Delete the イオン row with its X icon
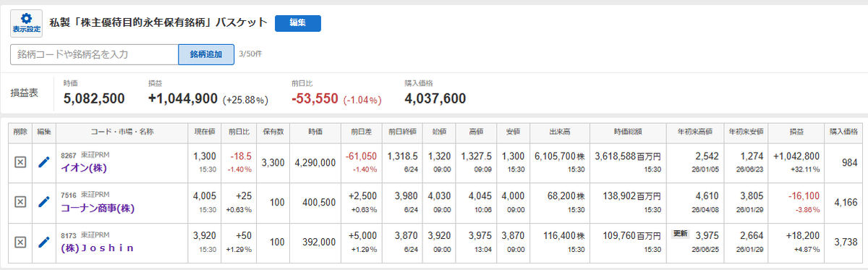868x270 pixels. tap(20, 162)
